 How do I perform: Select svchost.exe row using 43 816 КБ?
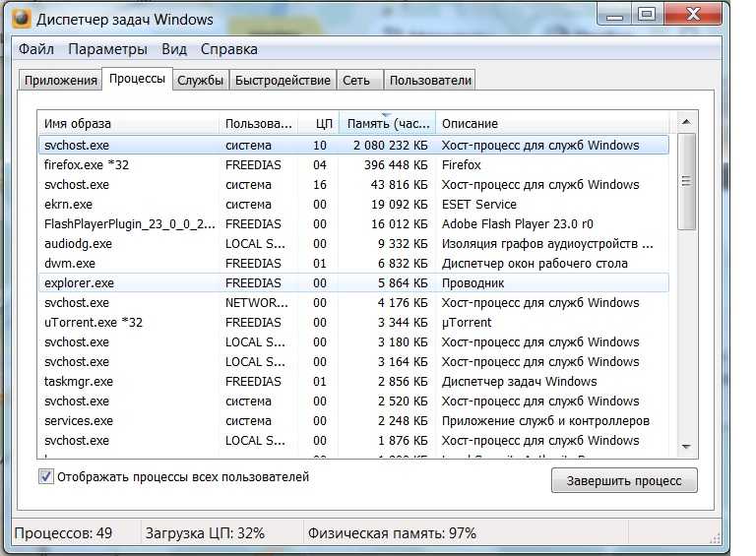(353, 185)
